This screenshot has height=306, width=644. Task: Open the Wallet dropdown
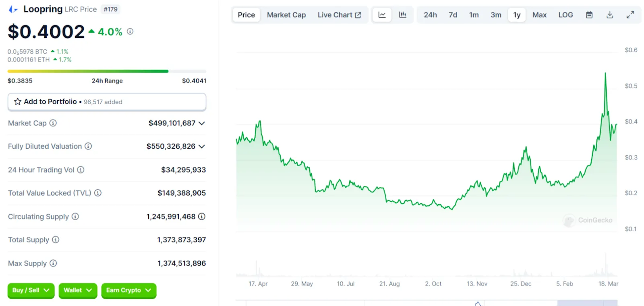coord(78,290)
